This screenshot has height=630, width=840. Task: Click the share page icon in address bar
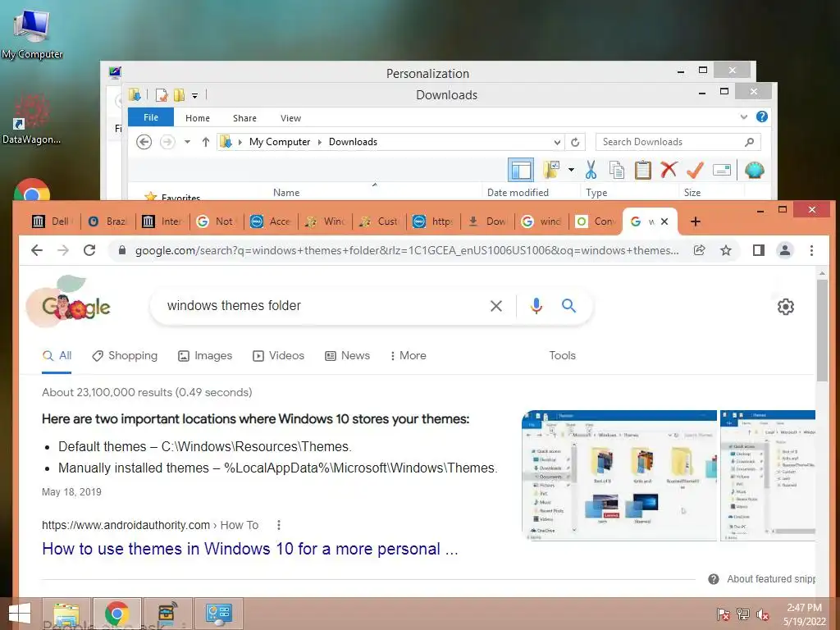pyautogui.click(x=699, y=250)
